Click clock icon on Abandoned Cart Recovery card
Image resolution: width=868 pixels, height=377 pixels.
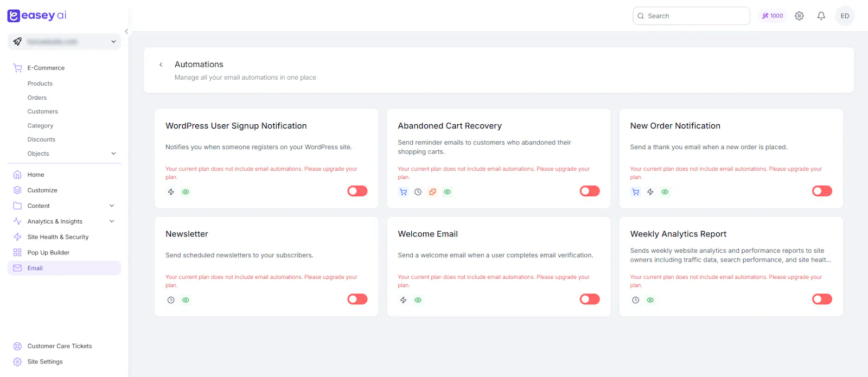pos(418,192)
